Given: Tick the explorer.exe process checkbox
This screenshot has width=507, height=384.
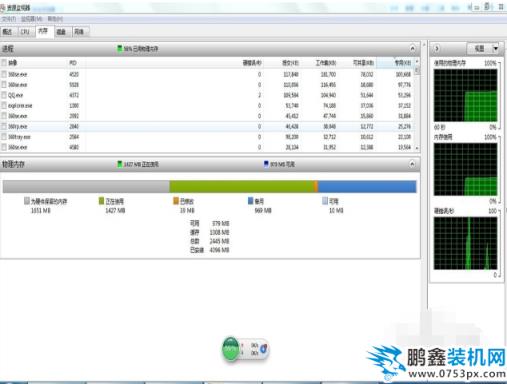Looking at the screenshot, I should tap(4, 106).
